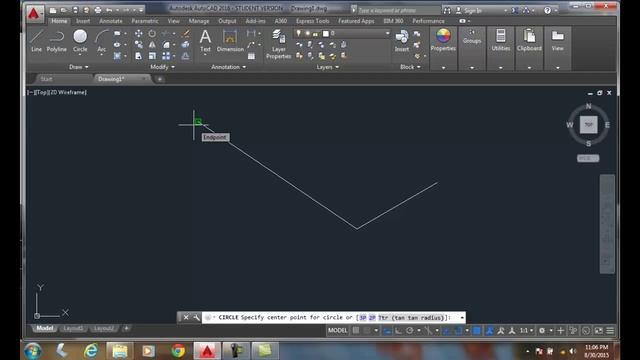The image size is (640, 360).
Task: Open the Help question mark icon
Action: (x=547, y=10)
